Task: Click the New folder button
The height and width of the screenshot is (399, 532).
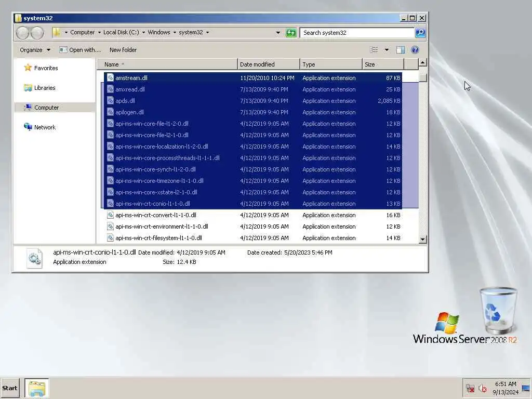Action: [123, 50]
